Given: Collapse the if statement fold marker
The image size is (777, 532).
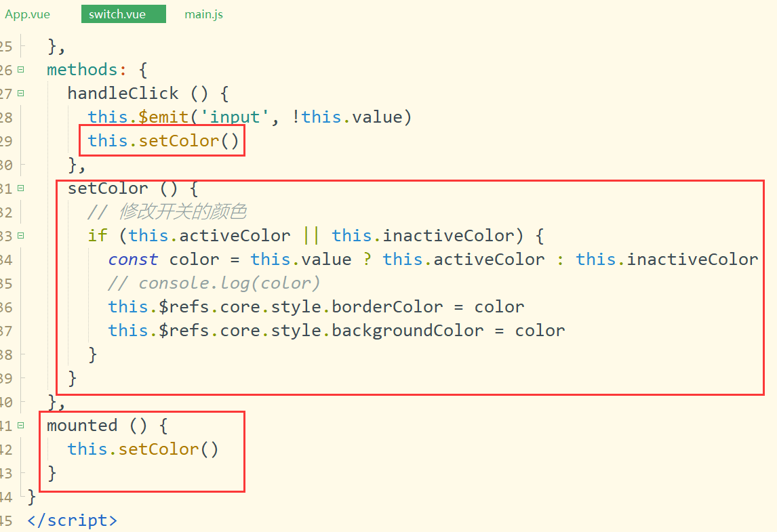Looking at the screenshot, I should coord(20,235).
